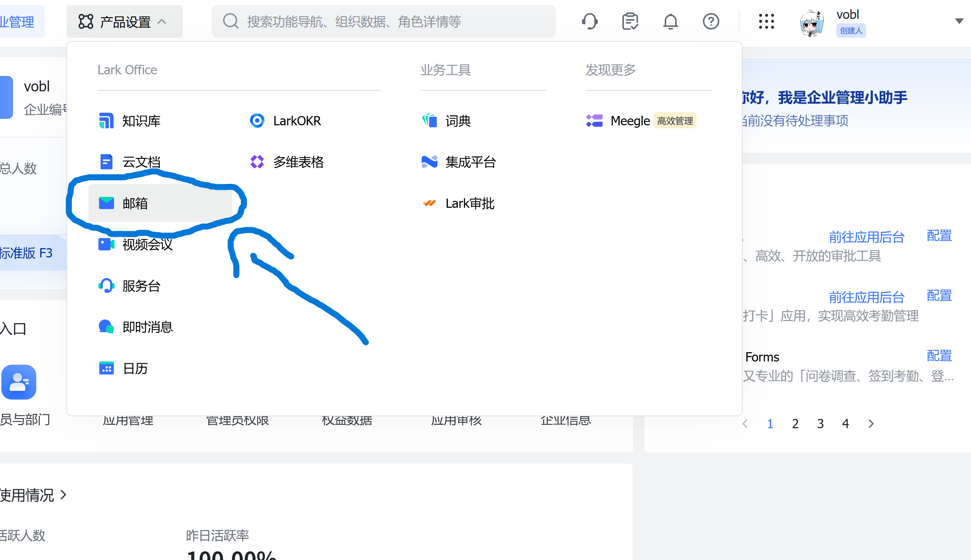
Task: Open the vobl account dropdown arrow
Action: coord(959,21)
